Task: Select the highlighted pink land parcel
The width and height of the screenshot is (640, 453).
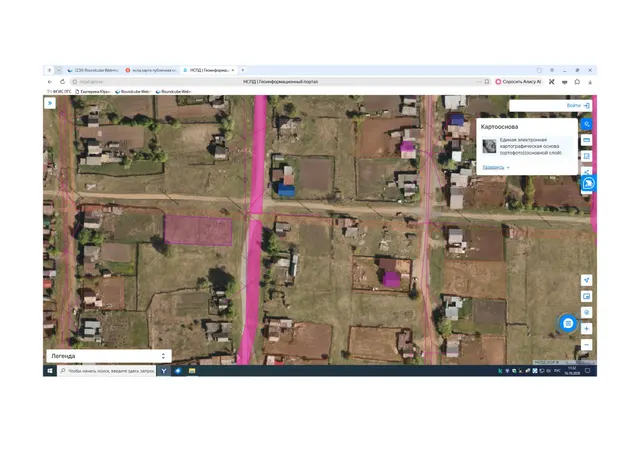Action: pos(198,231)
